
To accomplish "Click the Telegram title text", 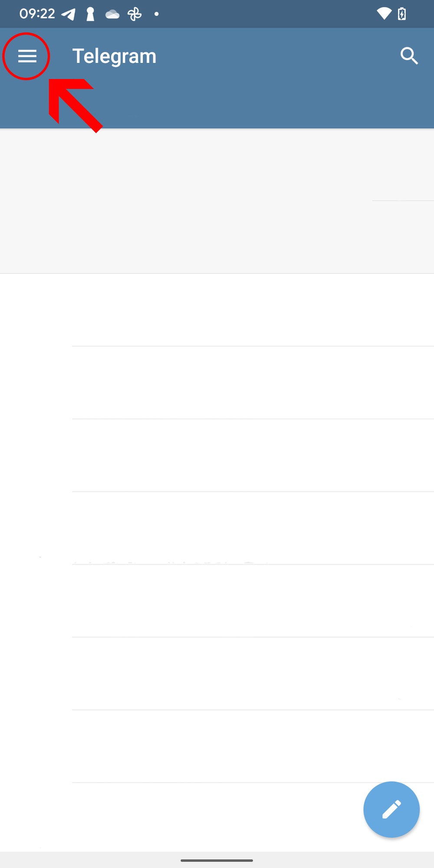I will pyautogui.click(x=114, y=56).
